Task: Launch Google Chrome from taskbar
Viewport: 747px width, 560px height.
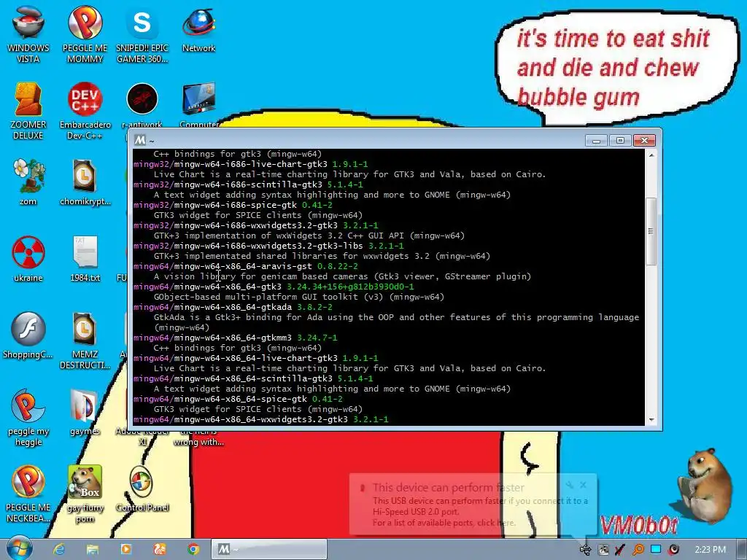Action: tap(193, 550)
